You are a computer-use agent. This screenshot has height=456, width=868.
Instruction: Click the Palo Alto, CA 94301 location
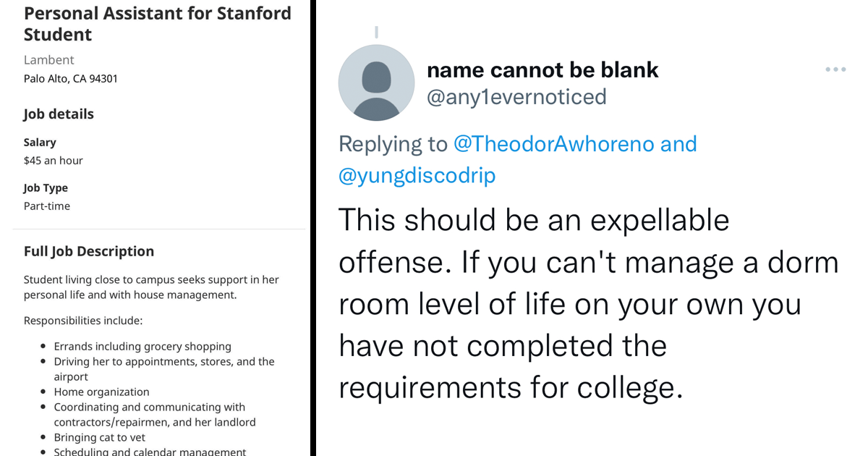[x=70, y=78]
